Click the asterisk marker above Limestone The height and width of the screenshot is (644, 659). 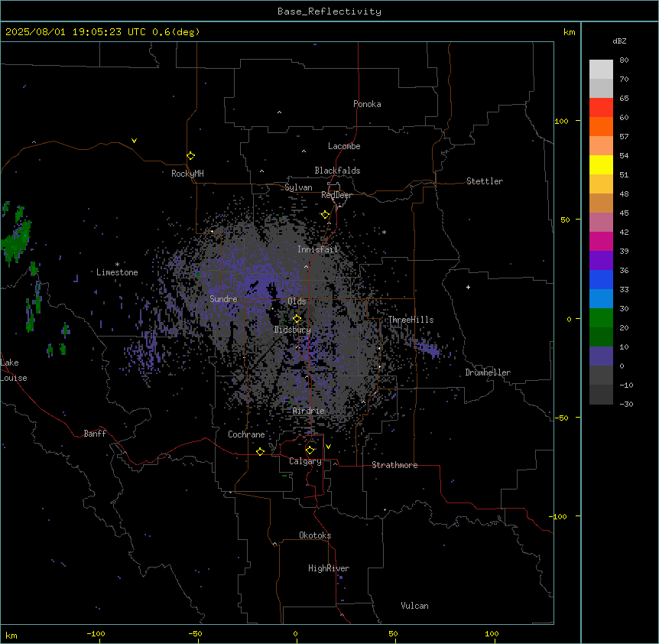(x=117, y=265)
